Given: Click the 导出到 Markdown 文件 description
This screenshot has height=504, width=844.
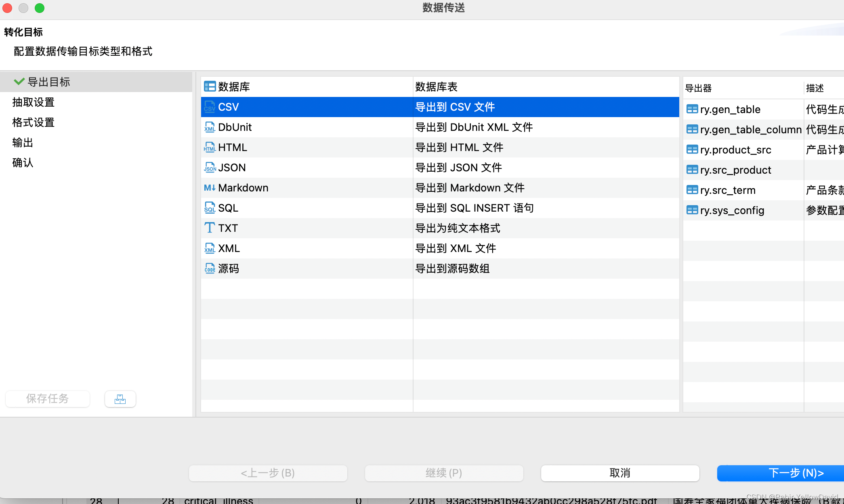Looking at the screenshot, I should coord(470,188).
